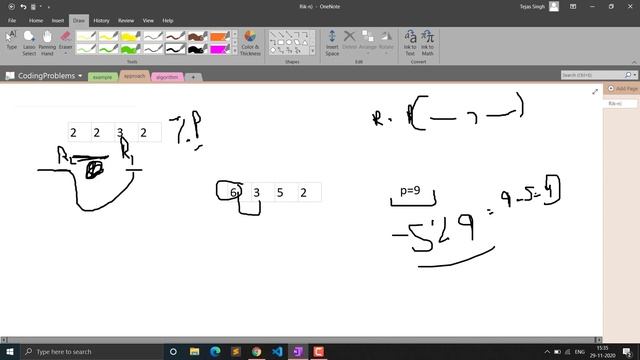Select the green highlighter pen
The image size is (640, 360).
[x=131, y=49]
